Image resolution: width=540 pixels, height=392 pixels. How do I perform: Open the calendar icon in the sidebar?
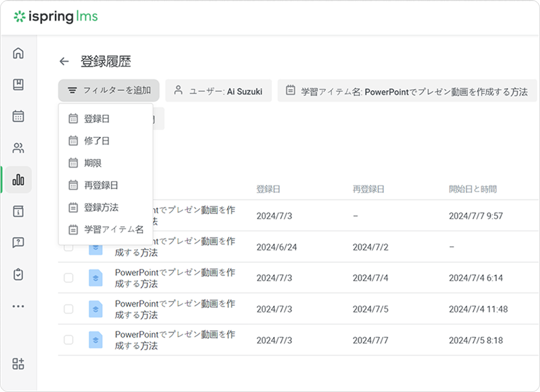pos(18,116)
